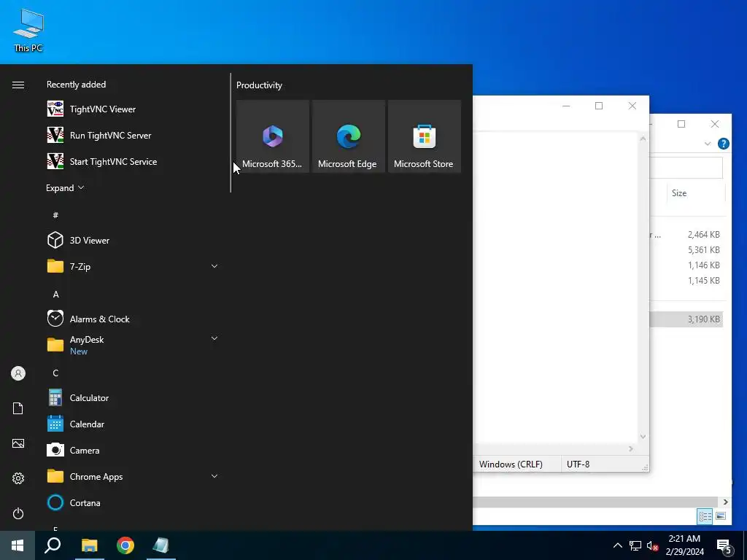Click the letter C index header
This screenshot has height=560, width=747.
55,373
